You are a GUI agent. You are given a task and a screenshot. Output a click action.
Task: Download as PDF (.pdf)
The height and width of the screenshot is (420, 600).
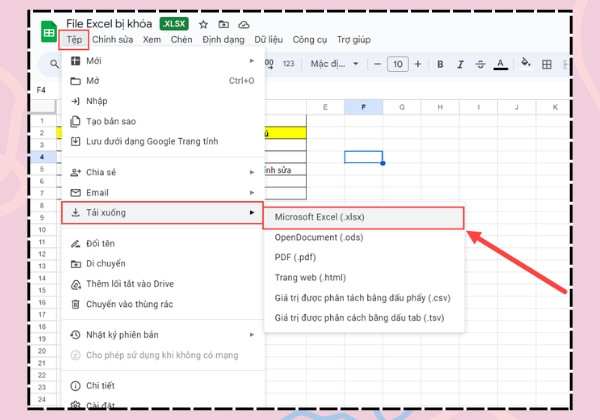[364, 257]
